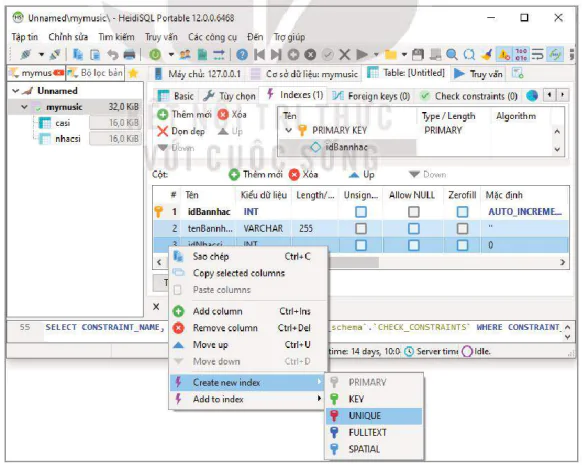The width and height of the screenshot is (586, 470).
Task: Toggle the binary hex display icon
Action: [x=521, y=55]
